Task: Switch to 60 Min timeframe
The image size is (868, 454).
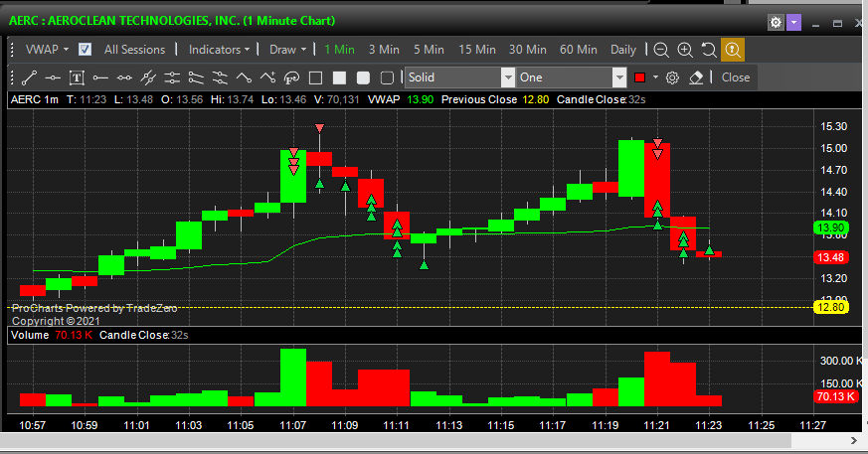Action: tap(579, 50)
